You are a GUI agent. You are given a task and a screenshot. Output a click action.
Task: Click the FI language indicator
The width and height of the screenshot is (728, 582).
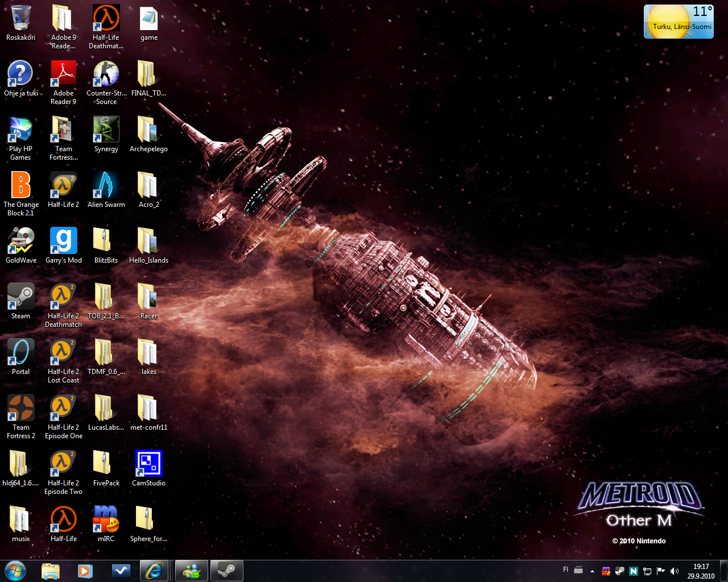pyautogui.click(x=565, y=569)
